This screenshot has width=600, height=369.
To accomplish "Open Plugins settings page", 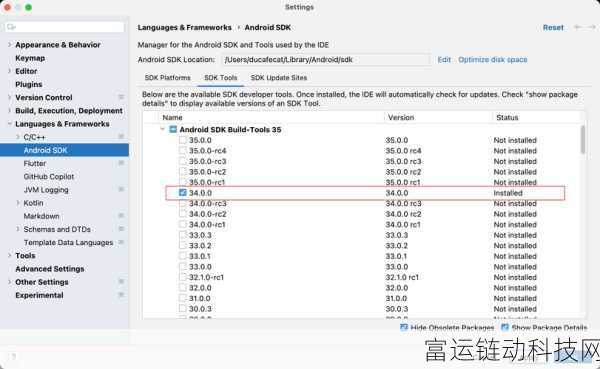I will tap(29, 84).
